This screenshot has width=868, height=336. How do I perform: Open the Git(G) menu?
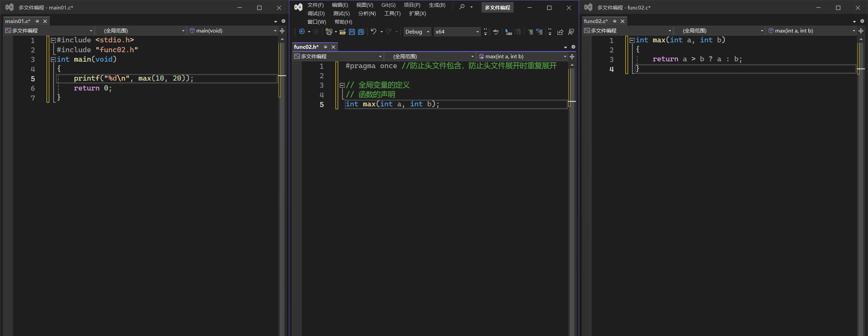click(388, 5)
